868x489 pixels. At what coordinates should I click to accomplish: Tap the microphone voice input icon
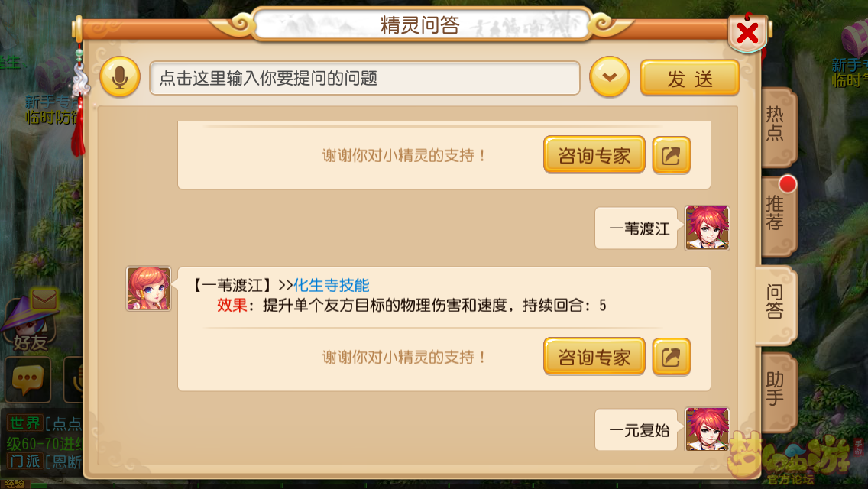pyautogui.click(x=119, y=77)
